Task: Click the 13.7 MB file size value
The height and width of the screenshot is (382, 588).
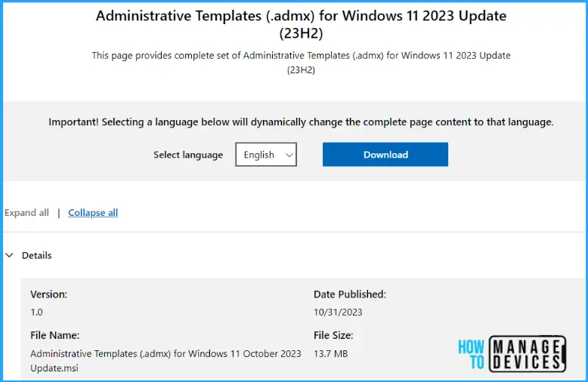Action: coord(331,353)
